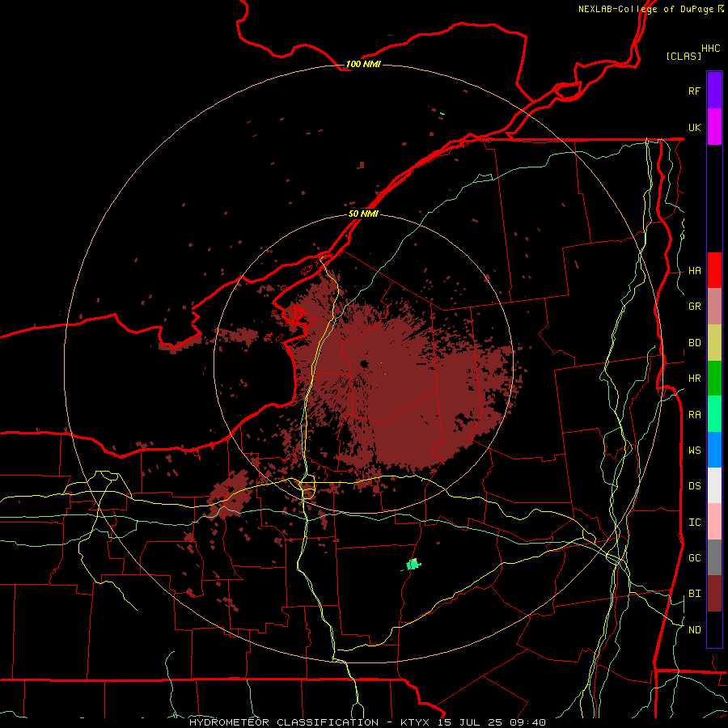The height and width of the screenshot is (728, 728).
Task: Click the mint green RA color swatch
Action: pyautogui.click(x=714, y=414)
